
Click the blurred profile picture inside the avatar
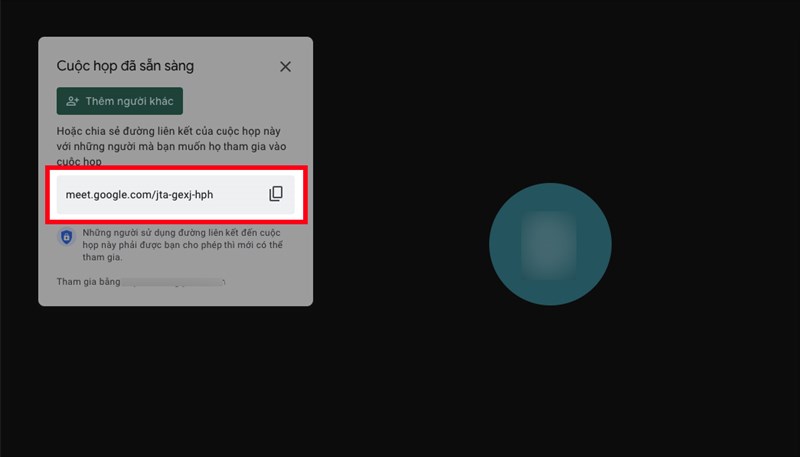pyautogui.click(x=549, y=245)
